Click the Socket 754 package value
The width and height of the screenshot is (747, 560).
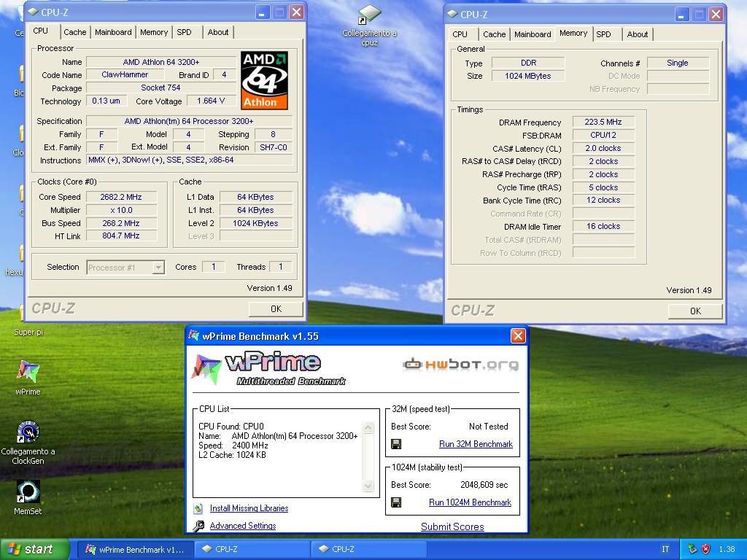(160, 87)
